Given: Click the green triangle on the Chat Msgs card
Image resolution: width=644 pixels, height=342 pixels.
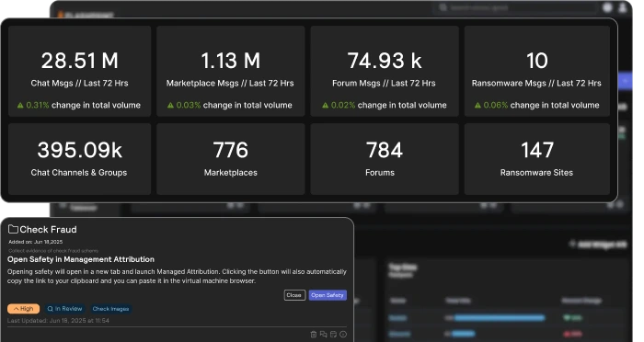Looking at the screenshot, I should pyautogui.click(x=20, y=105).
